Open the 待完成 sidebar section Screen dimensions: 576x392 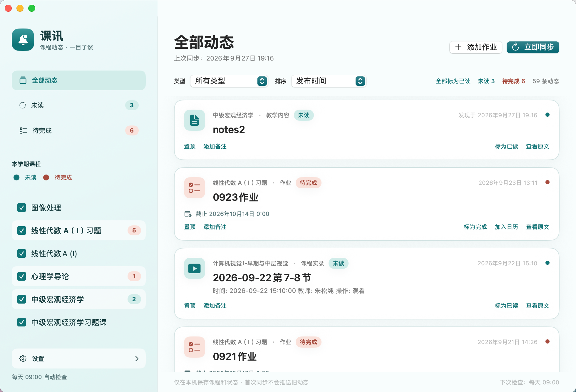(x=79, y=130)
